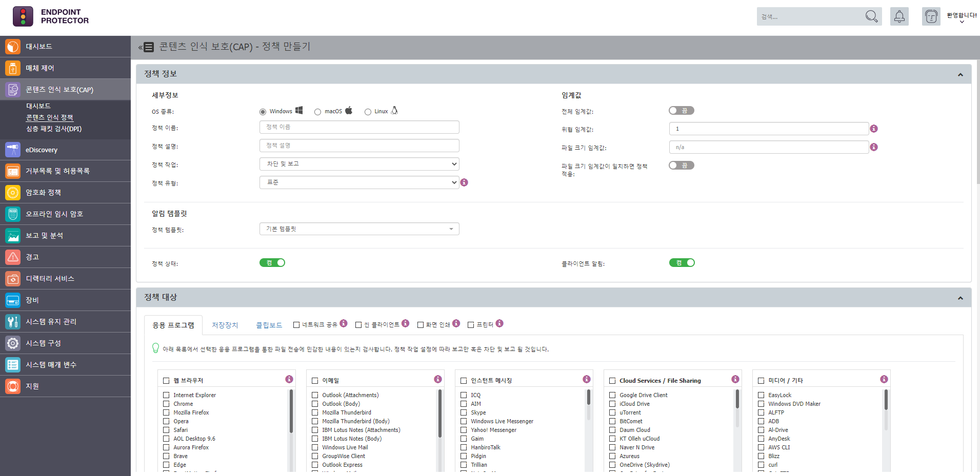Check the 씬 클라이언트 checkbox

click(x=358, y=325)
